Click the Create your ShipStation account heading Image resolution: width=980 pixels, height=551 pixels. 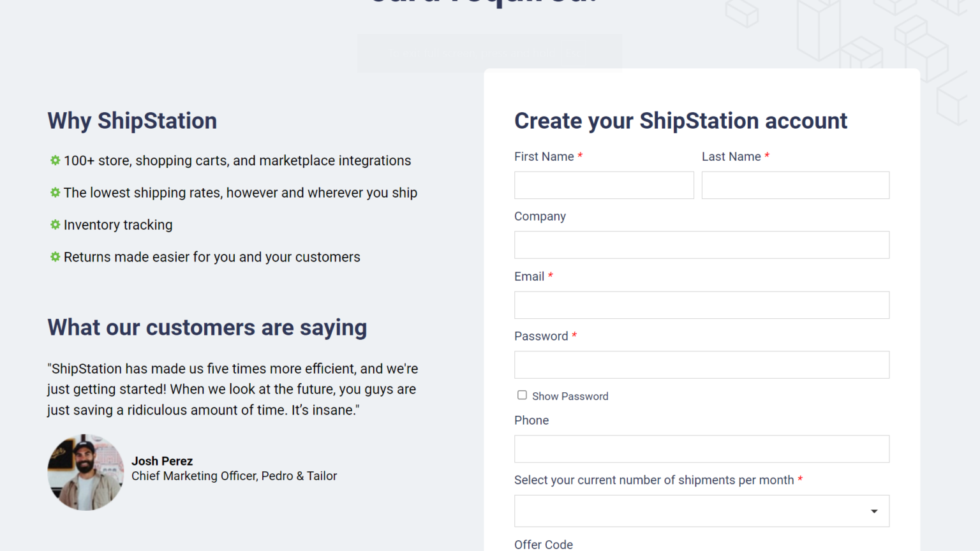[681, 121]
